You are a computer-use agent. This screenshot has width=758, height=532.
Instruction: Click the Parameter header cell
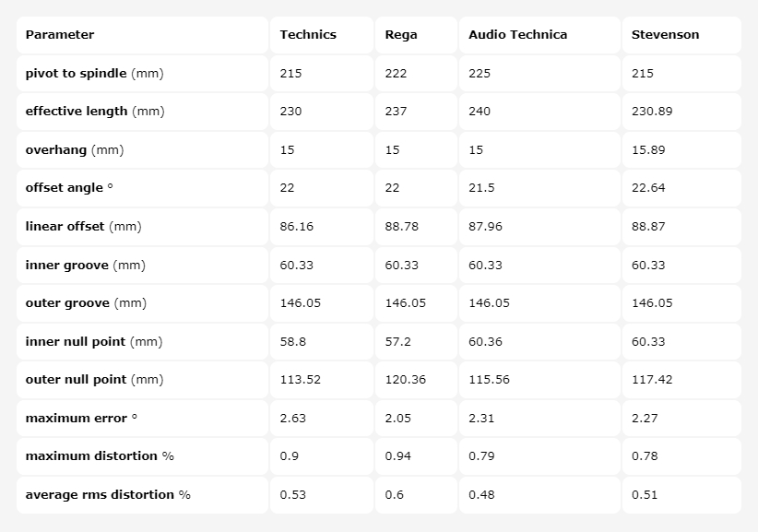[x=60, y=35]
